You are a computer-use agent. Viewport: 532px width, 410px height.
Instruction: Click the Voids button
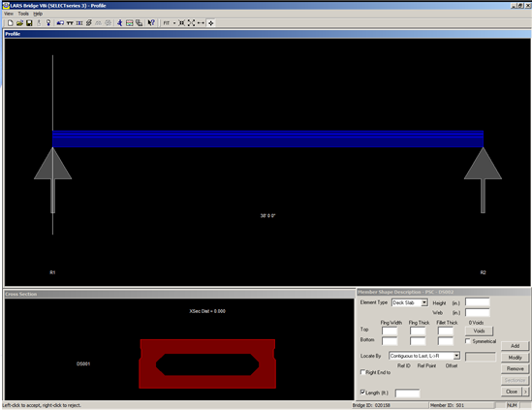pos(479,331)
